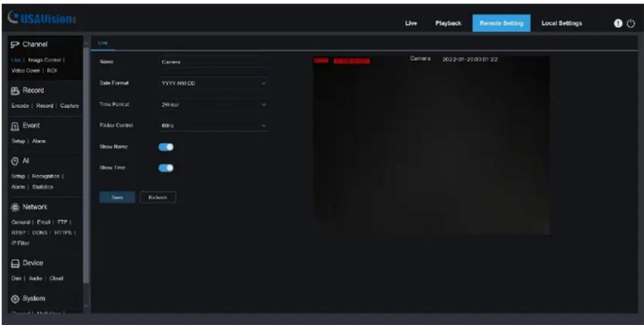Screen dimensions: 644x325
Task: Toggle the Show Time switch
Action: pos(166,168)
